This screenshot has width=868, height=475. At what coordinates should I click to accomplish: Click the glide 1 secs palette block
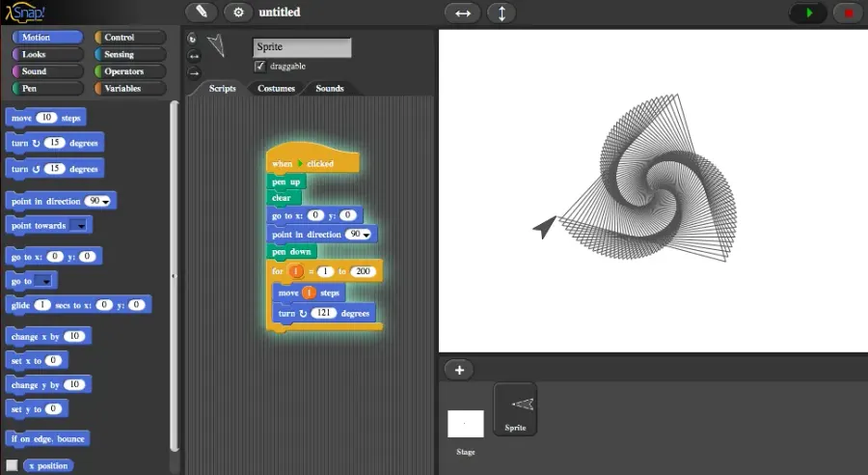tap(78, 305)
